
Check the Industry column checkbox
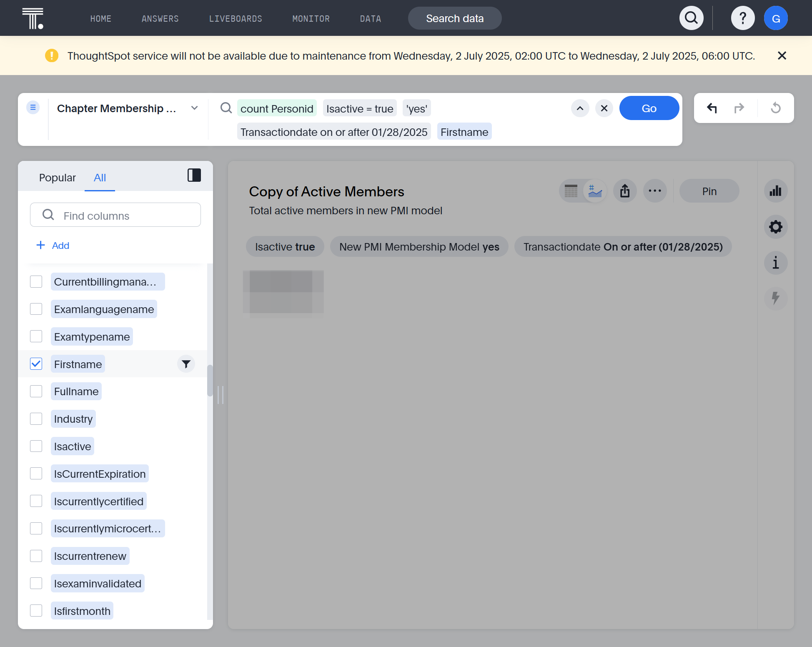[x=36, y=419]
